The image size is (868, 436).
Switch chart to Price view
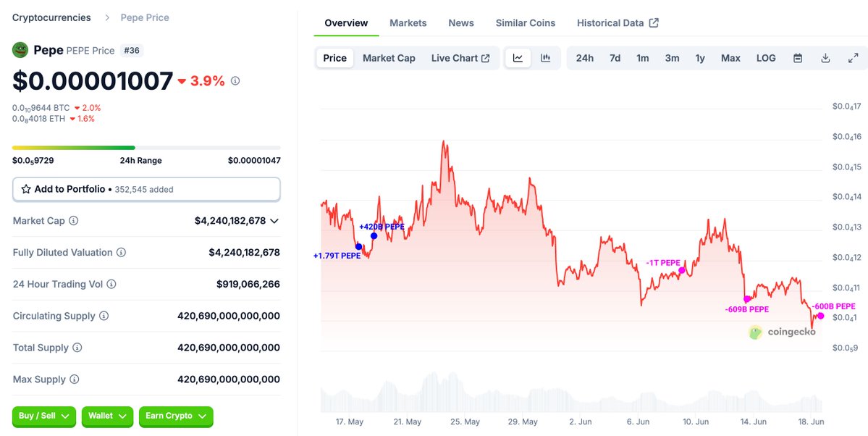tap(335, 58)
